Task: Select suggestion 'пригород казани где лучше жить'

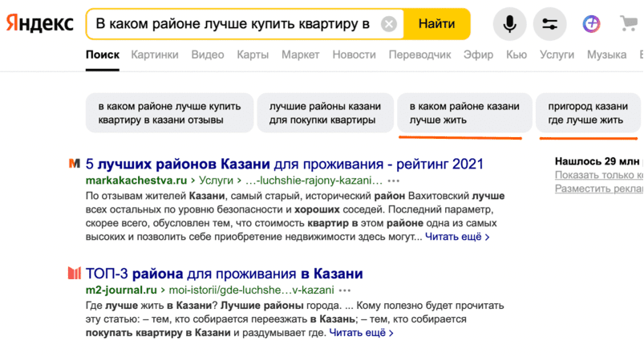Action: (588, 113)
